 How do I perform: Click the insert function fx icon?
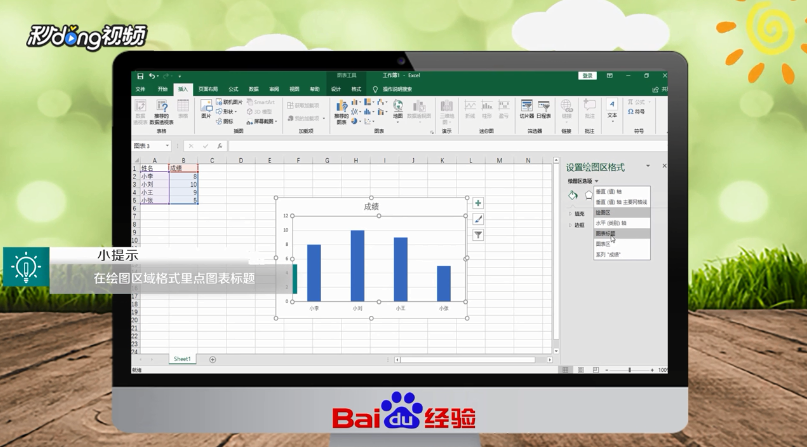[220, 146]
